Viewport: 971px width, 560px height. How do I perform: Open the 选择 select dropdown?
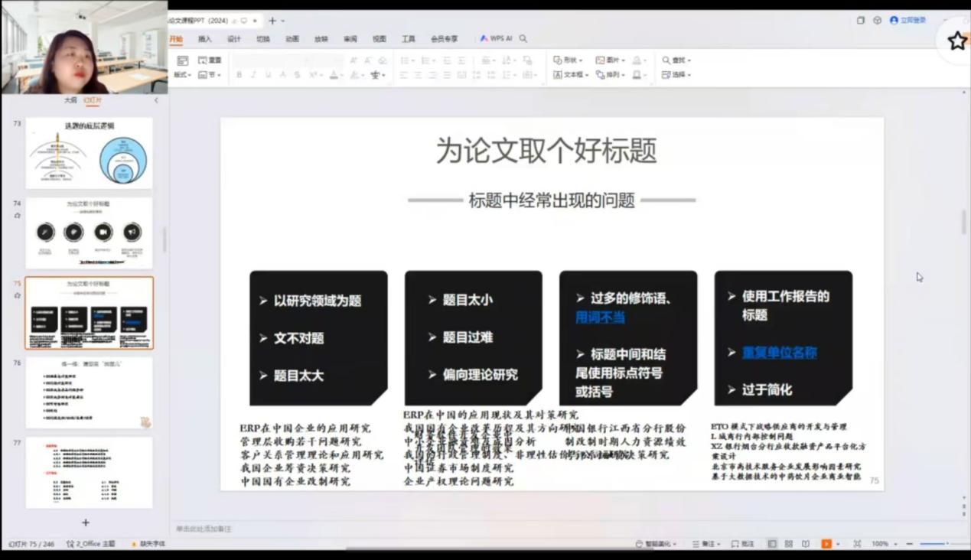click(x=676, y=75)
